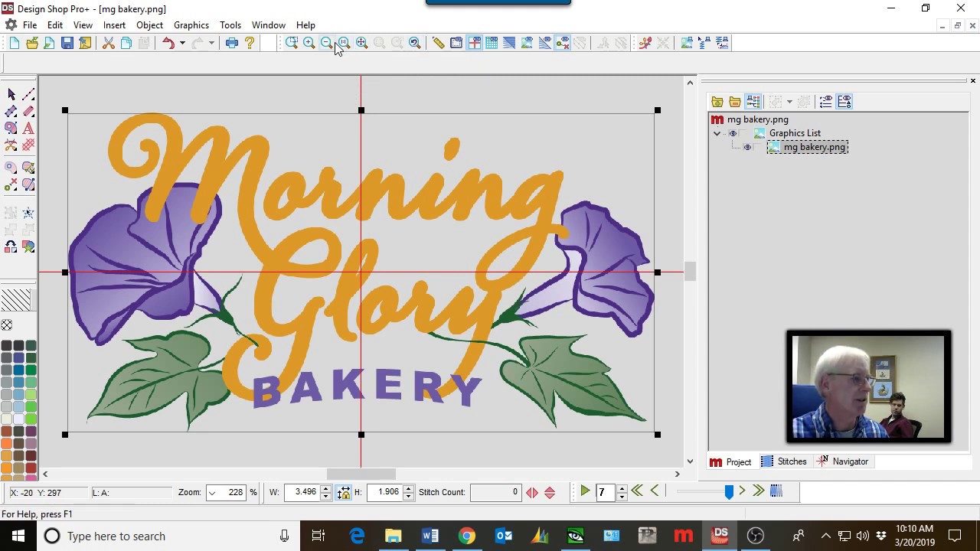980x551 pixels.
Task: Click the color sequence icon with red thread
Action: coord(645,43)
